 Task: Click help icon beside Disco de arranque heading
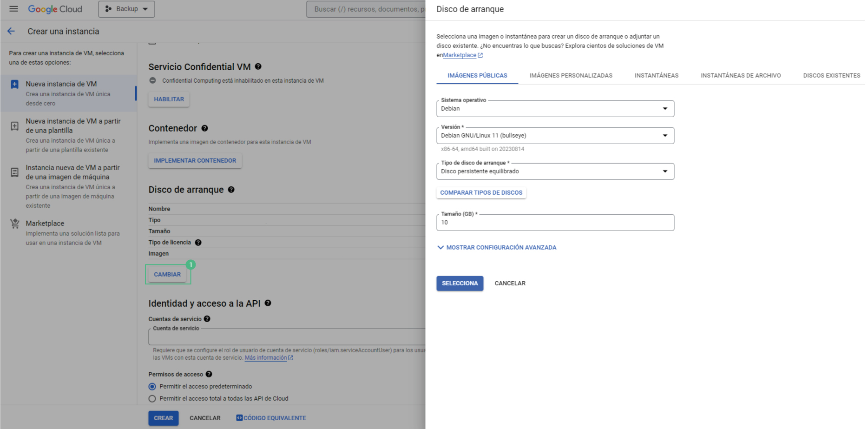[x=231, y=190]
